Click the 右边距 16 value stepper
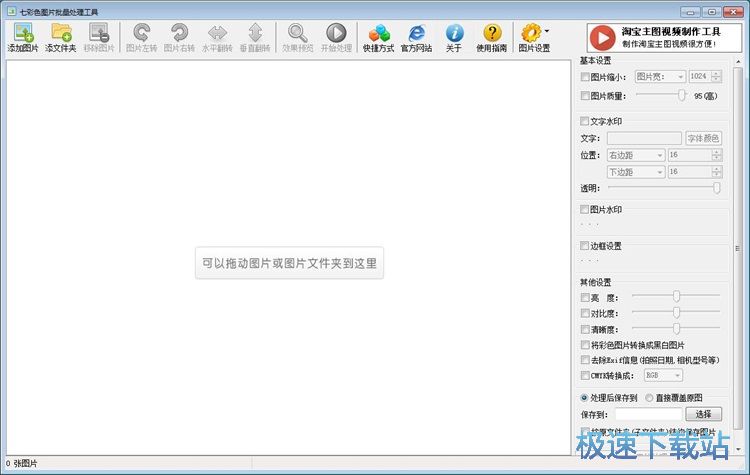 point(716,155)
